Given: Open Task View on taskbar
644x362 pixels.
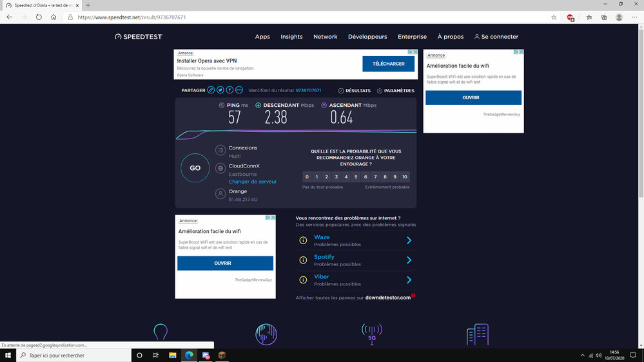Looking at the screenshot, I should 155,356.
